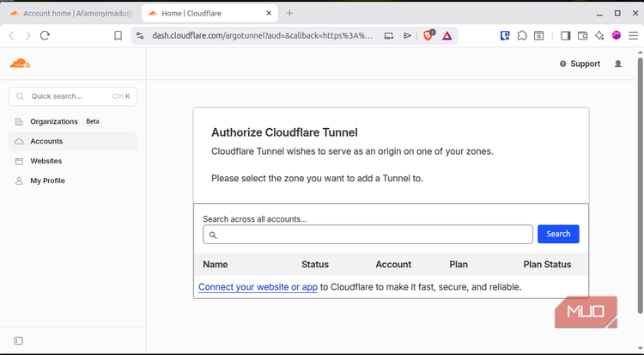Switch to the Account home browser tab
This screenshot has width=644, height=355.
click(72, 13)
